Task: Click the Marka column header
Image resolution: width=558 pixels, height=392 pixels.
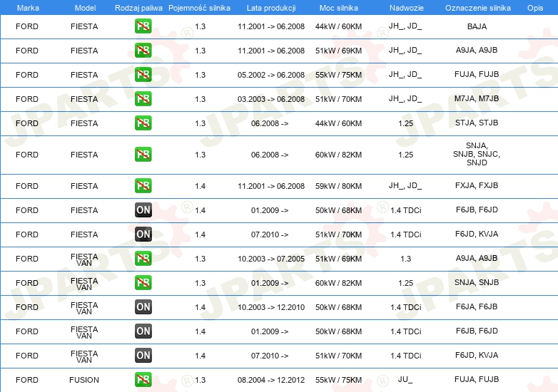Action: 28,8
